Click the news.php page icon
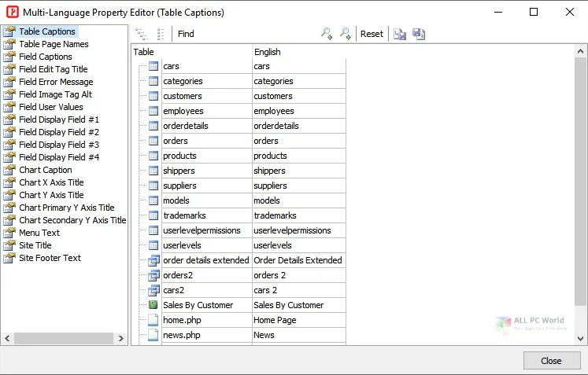Viewport: 588px width, 375px height. (x=153, y=335)
